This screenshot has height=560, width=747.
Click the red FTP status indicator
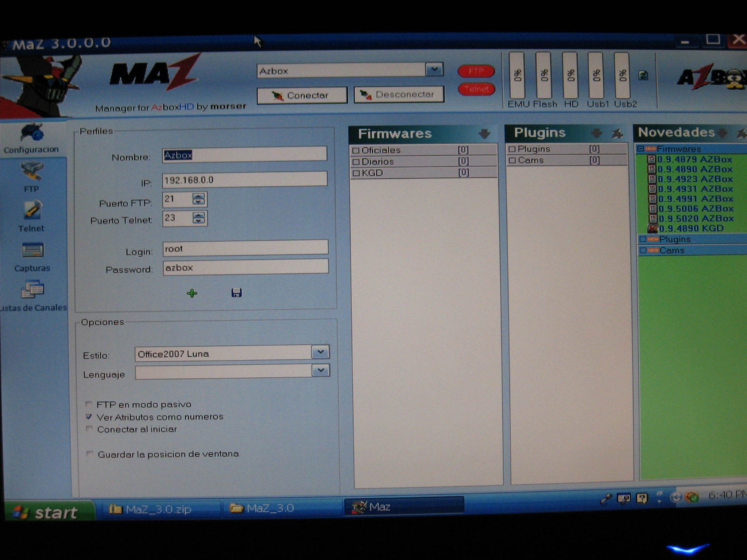(x=476, y=71)
